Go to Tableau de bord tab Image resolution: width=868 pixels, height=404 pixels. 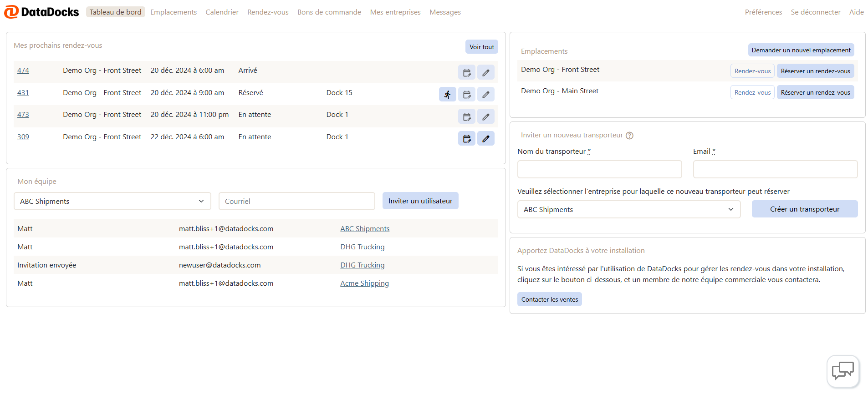click(x=115, y=12)
